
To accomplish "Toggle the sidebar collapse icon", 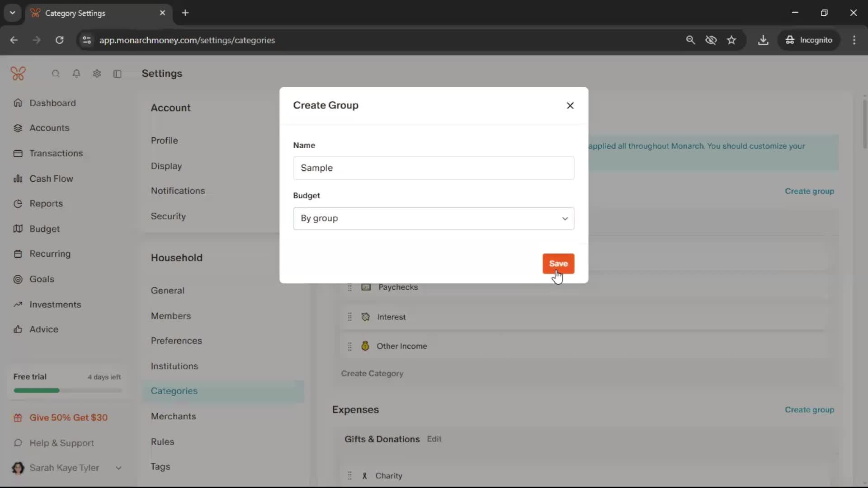I will point(118,74).
